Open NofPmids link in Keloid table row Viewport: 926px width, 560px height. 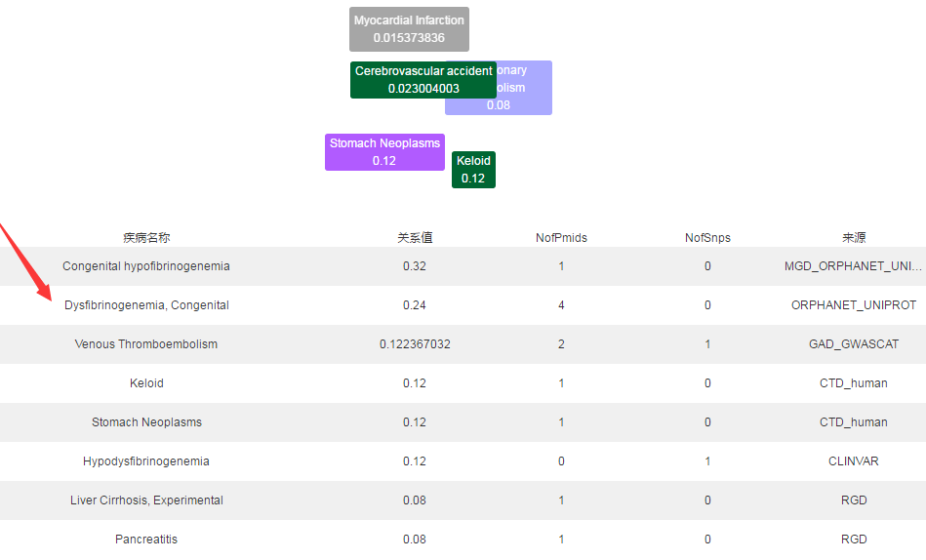pyautogui.click(x=561, y=383)
